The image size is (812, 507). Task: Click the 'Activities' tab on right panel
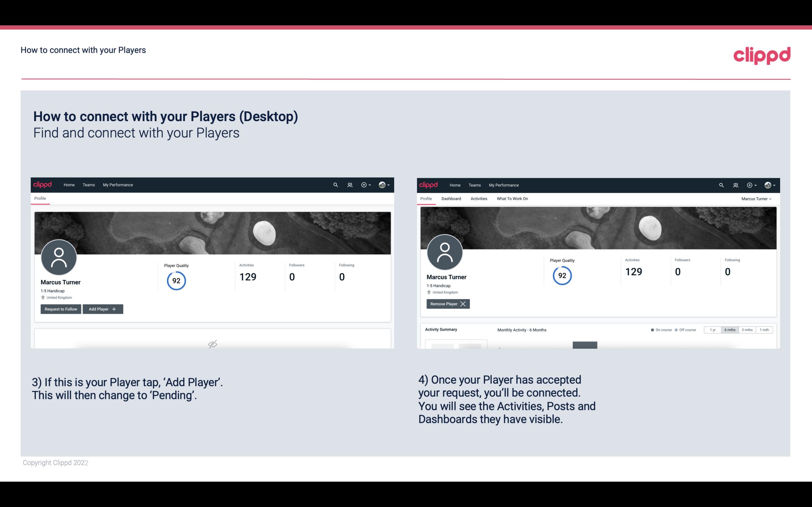click(x=479, y=199)
